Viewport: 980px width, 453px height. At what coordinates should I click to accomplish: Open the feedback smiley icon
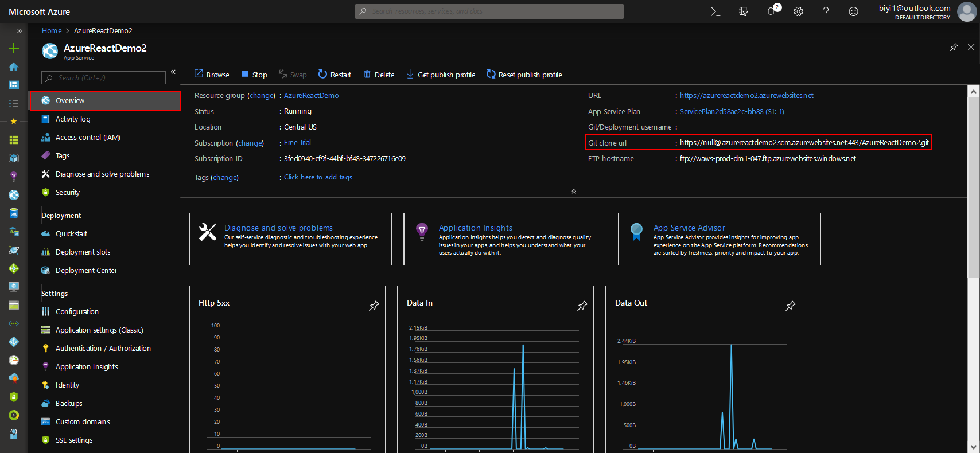pos(854,11)
